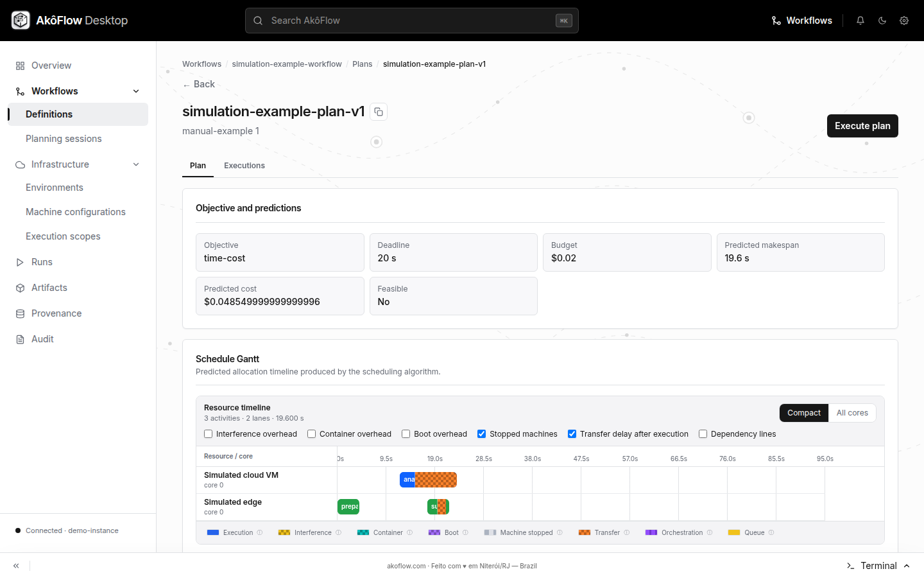This screenshot has height=578, width=924.
Task: Click the blue Execution legend swatch
Action: [x=214, y=532]
